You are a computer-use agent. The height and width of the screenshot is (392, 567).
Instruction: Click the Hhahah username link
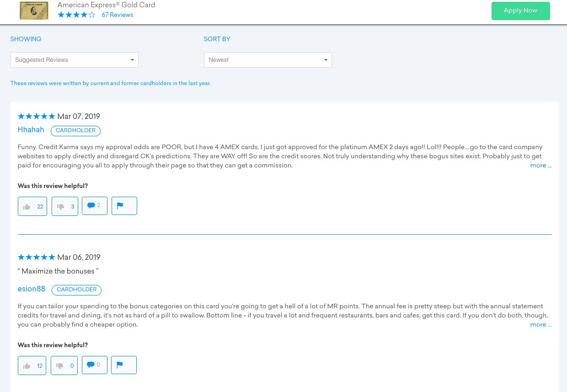pos(31,130)
